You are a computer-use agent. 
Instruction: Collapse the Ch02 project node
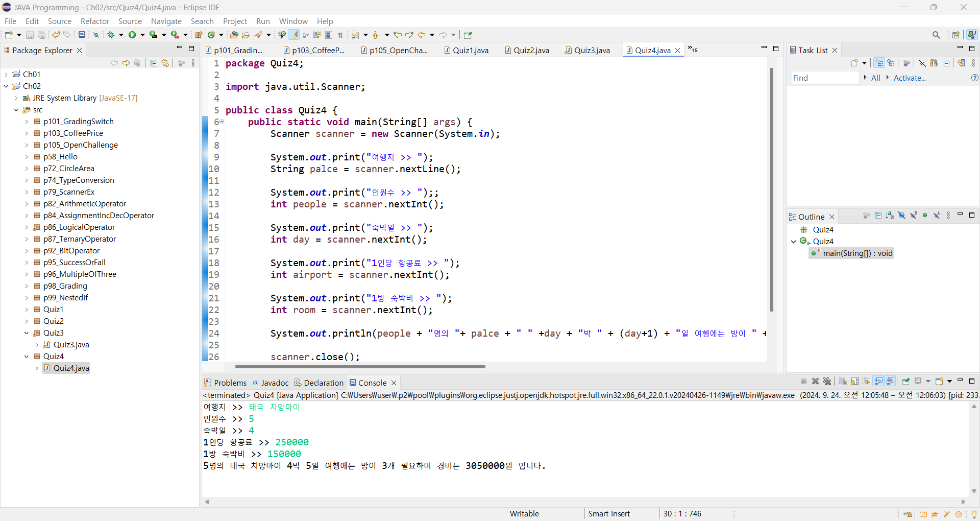click(x=6, y=86)
